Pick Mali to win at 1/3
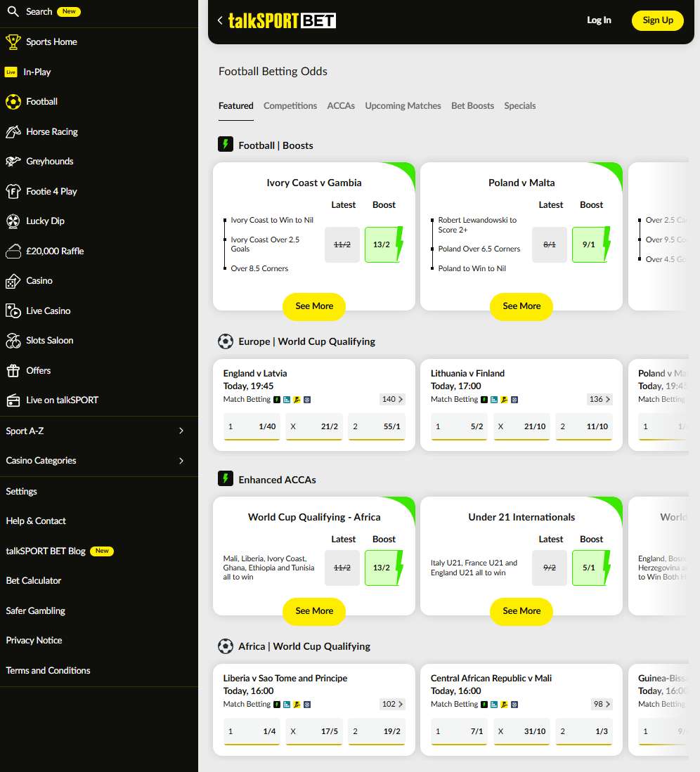The height and width of the screenshot is (772, 700). coord(584,732)
